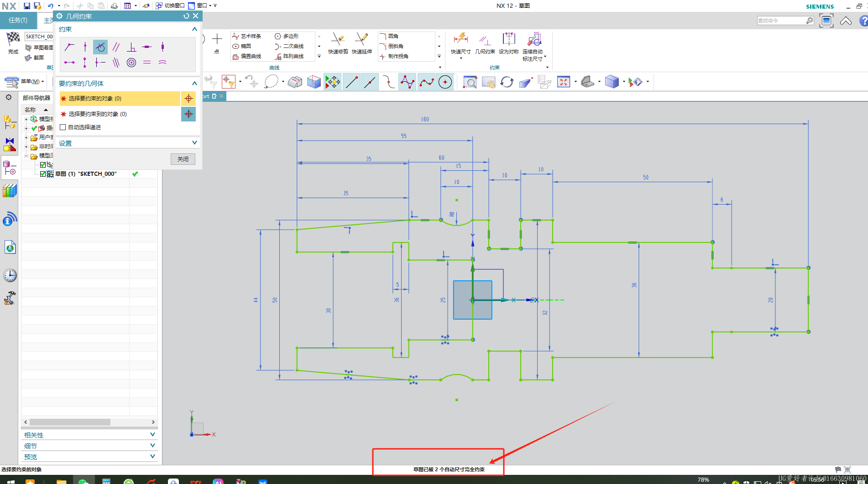Toggle the Pole snap option

pyautogui.click(x=407, y=82)
